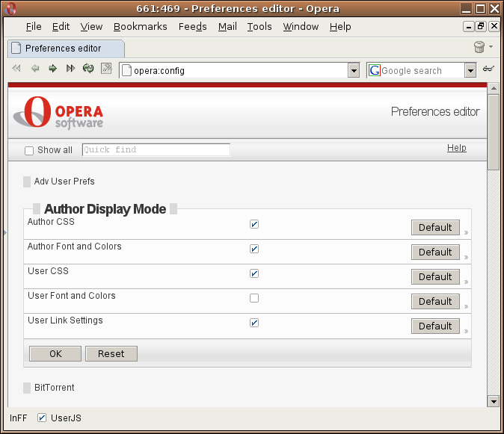
Task: Minimize the inner document window
Action: (x=469, y=26)
